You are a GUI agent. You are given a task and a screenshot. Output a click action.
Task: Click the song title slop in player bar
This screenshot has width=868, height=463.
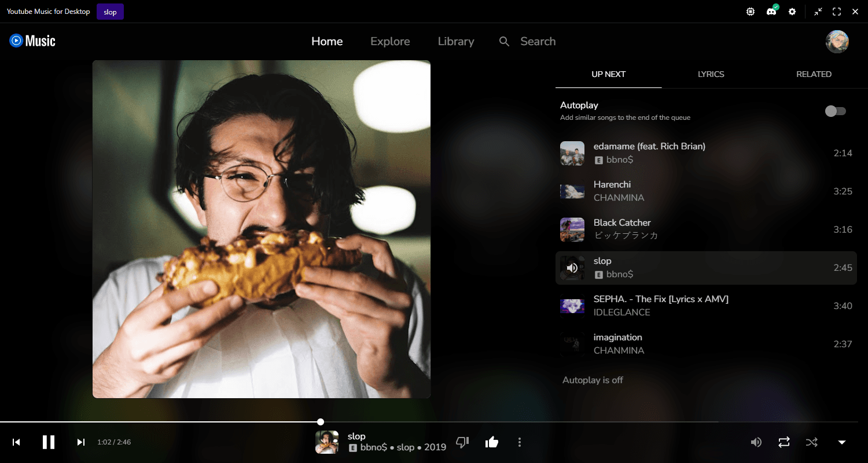point(356,436)
